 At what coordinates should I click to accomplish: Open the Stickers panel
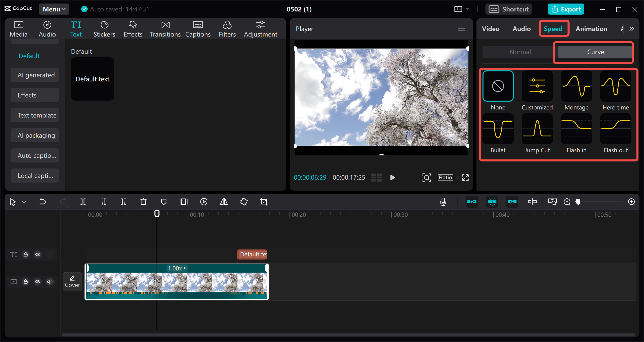click(104, 28)
